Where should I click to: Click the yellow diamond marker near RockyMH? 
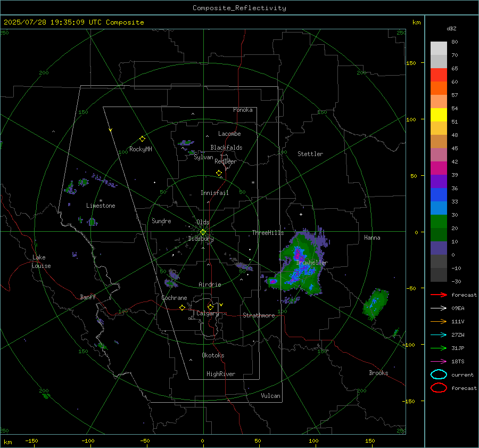142,139
